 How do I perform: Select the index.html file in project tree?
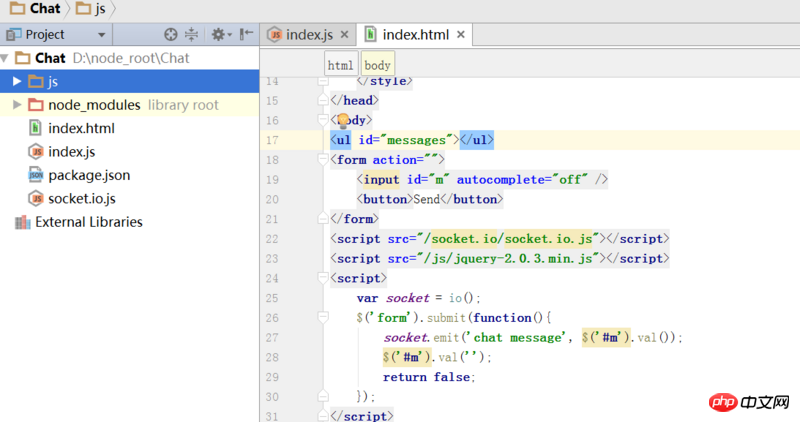coord(81,128)
